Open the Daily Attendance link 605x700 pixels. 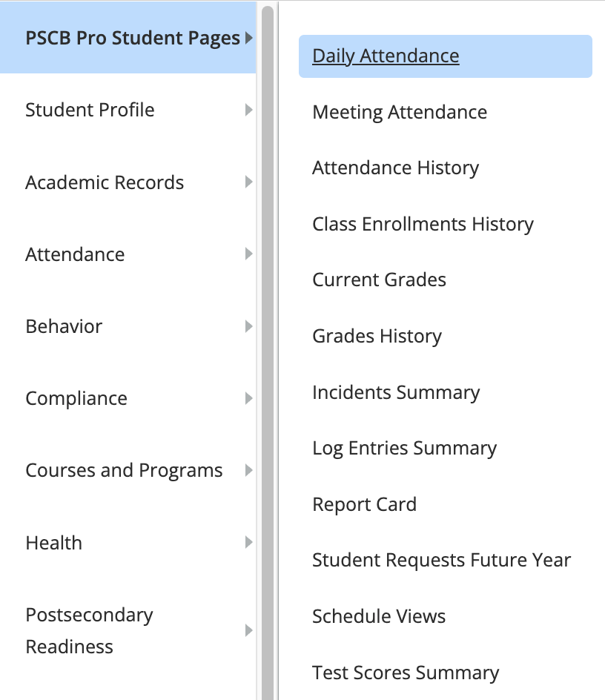pyautogui.click(x=386, y=56)
